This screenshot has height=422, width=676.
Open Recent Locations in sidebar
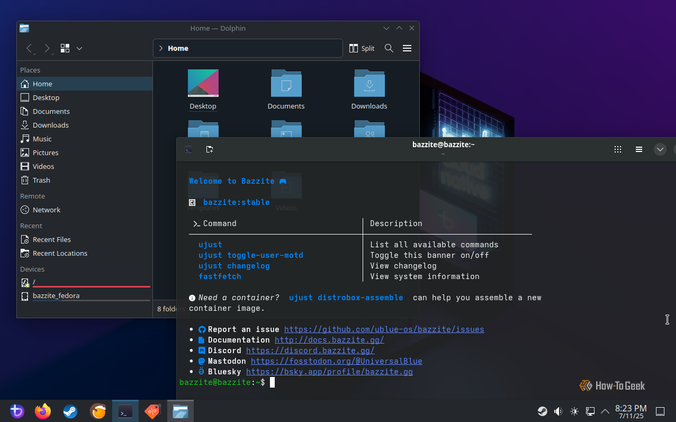84,253
